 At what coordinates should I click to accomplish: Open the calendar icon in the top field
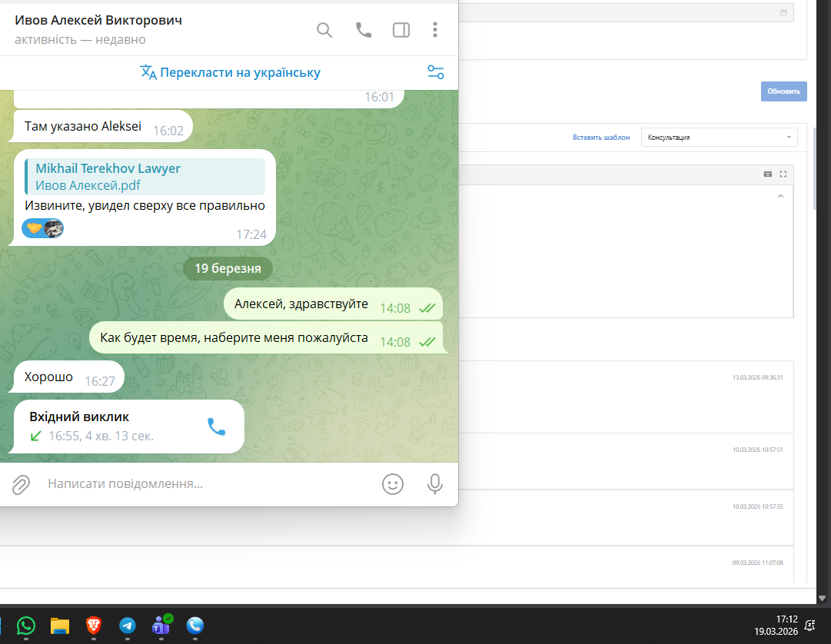783,12
